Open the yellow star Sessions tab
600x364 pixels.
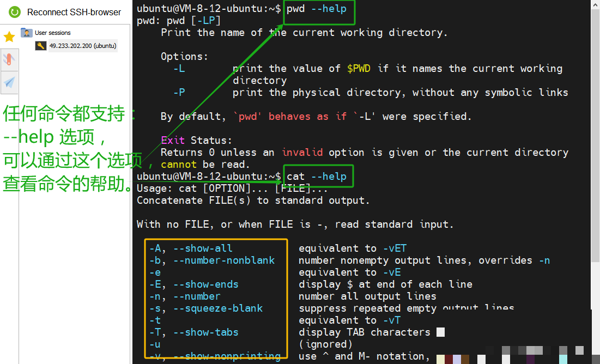click(9, 37)
